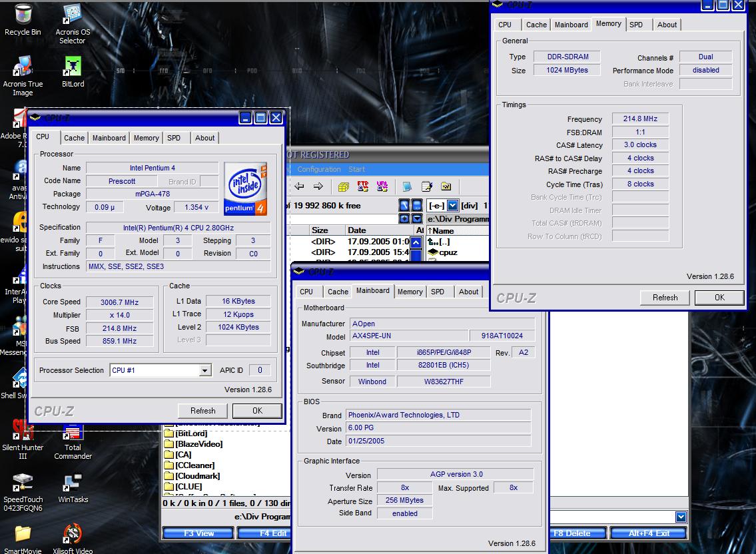Open the directory history down-arrow button
Image resolution: width=756 pixels, height=554 pixels.
(417, 219)
